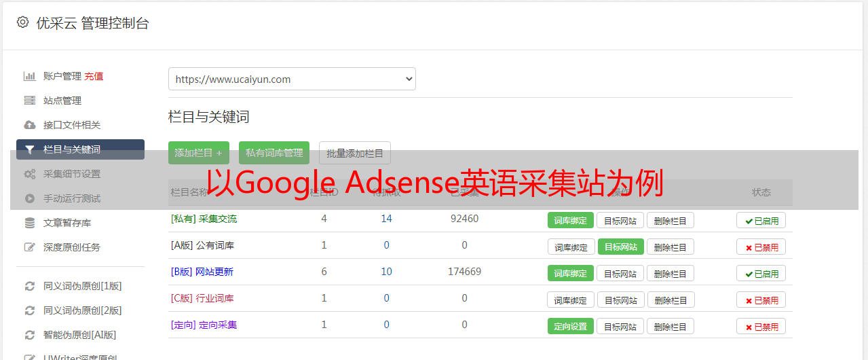The height and width of the screenshot is (360, 868).
Task: Click 定向设置 for the 定向采集 row
Action: pos(570,326)
